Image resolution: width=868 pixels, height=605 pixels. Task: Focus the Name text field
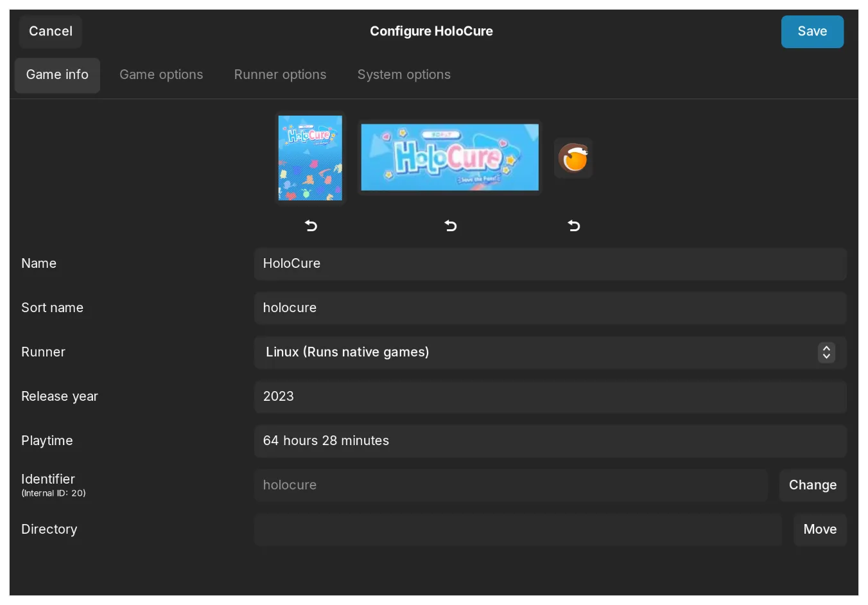tap(550, 263)
